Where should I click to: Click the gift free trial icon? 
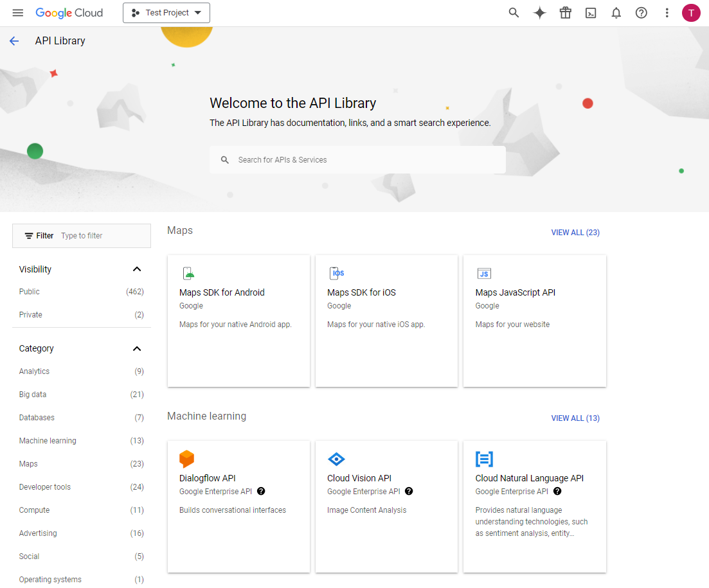(565, 13)
